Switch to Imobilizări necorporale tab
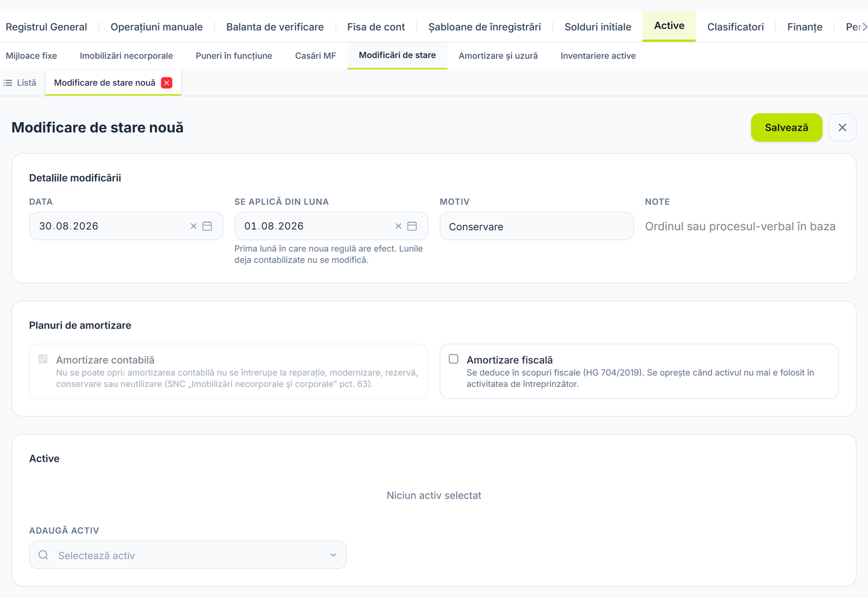The image size is (868, 598). [x=126, y=56]
